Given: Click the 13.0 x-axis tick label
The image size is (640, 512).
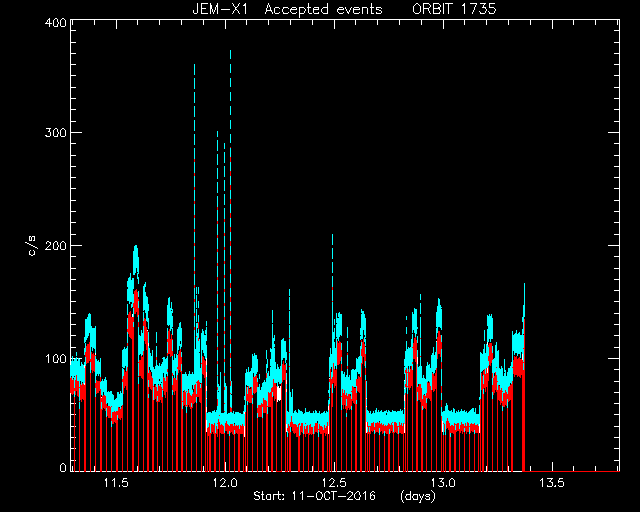Looking at the screenshot, I should point(443,483).
